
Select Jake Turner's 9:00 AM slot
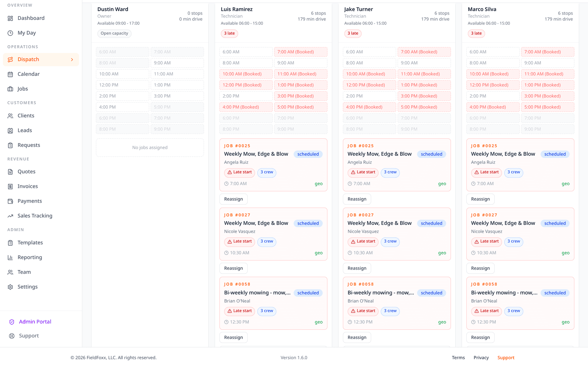coord(424,63)
